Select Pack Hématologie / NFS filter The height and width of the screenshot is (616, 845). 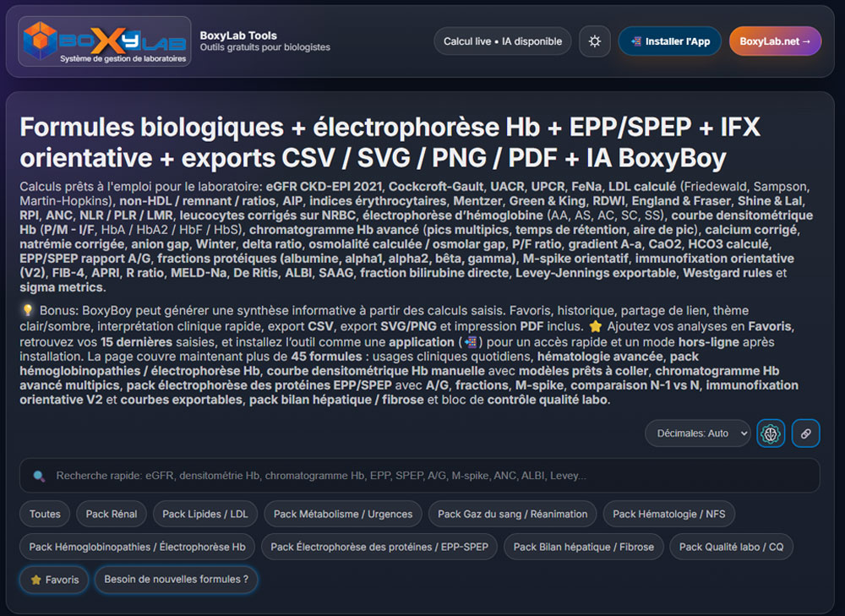coord(668,514)
